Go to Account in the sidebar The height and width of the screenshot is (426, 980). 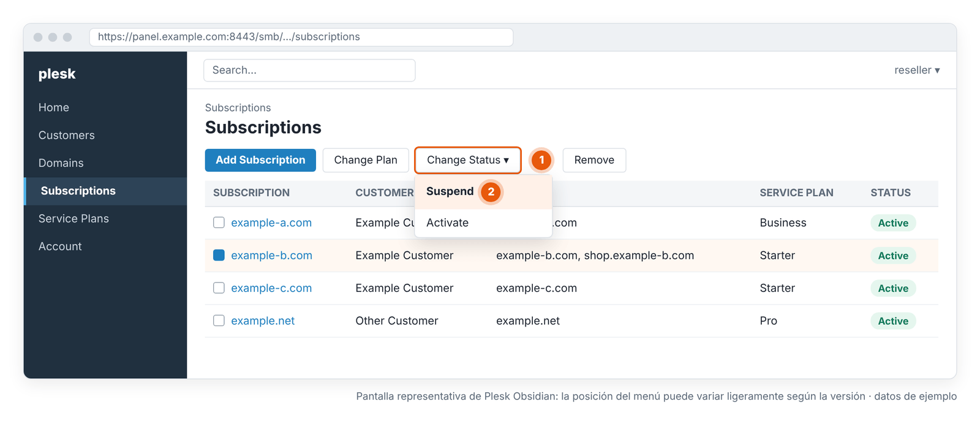pyautogui.click(x=60, y=246)
